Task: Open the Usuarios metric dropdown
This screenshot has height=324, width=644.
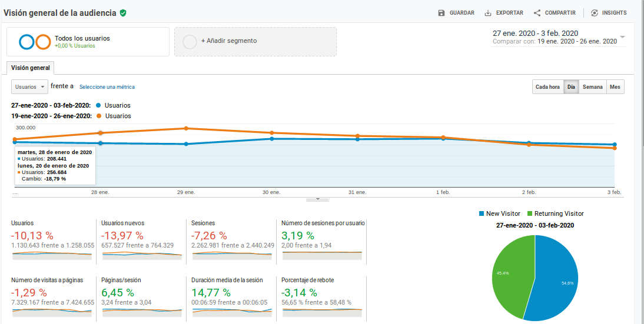Action: (x=30, y=87)
